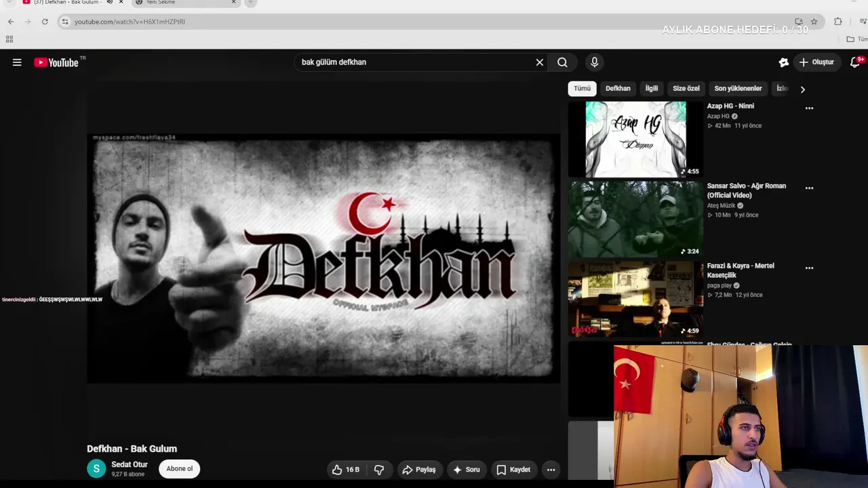Open the install app icon in address bar
The width and height of the screenshot is (868, 488).
[799, 22]
